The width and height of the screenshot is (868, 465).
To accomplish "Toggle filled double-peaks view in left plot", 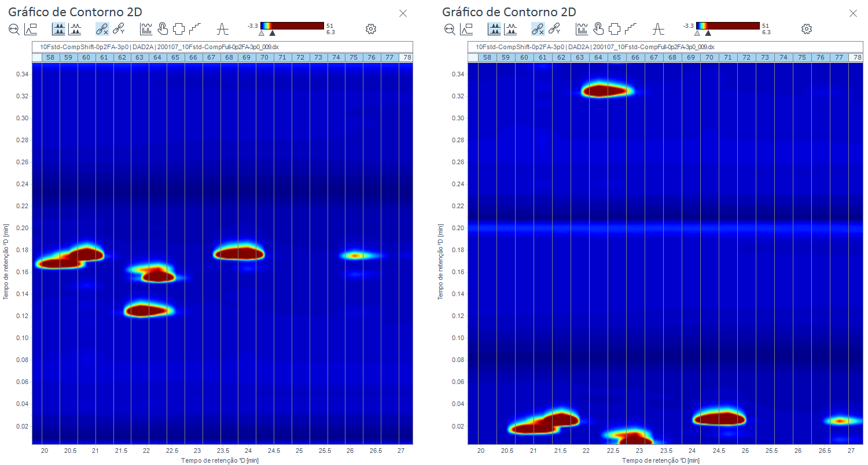I will pyautogui.click(x=59, y=28).
